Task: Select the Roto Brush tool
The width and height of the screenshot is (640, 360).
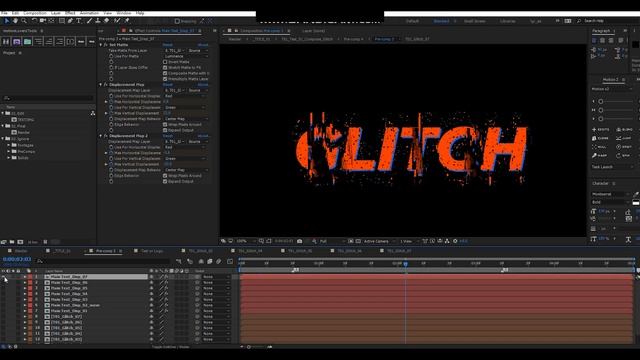Action: click(117, 20)
